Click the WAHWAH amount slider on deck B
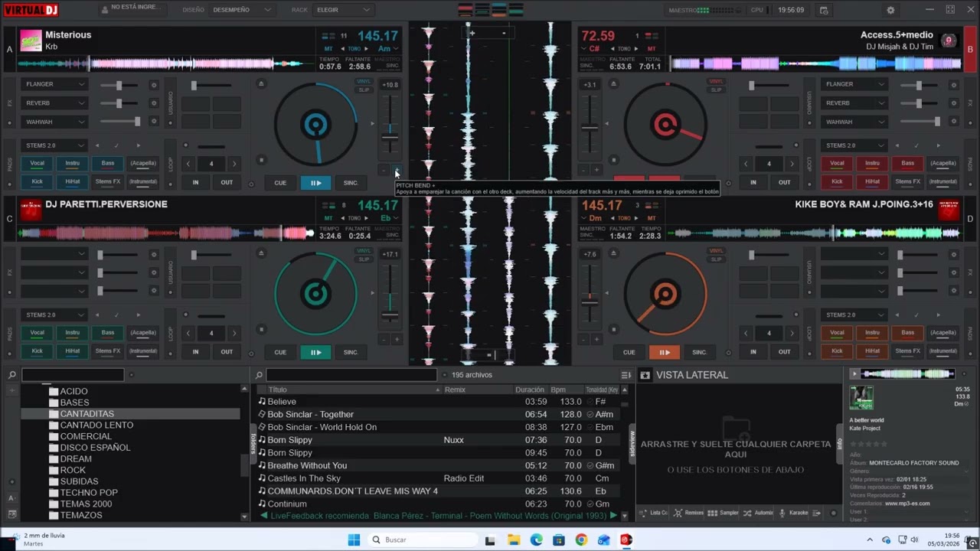980x551 pixels. (x=920, y=122)
